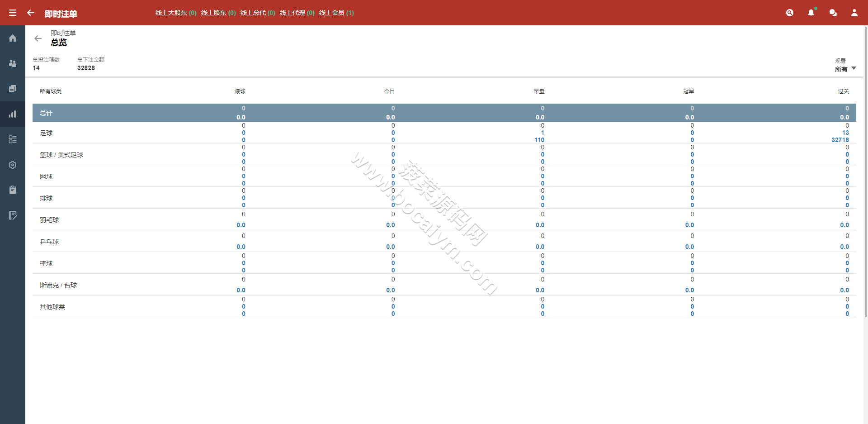Click the 所有球类 column header
868x424 pixels.
click(x=51, y=91)
